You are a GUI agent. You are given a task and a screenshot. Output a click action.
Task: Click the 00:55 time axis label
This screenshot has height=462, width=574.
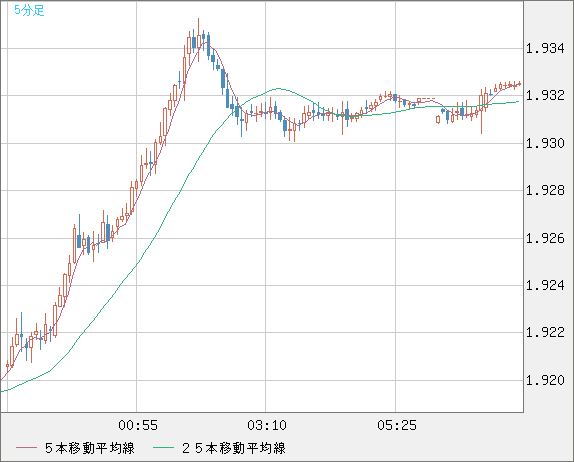tap(138, 425)
